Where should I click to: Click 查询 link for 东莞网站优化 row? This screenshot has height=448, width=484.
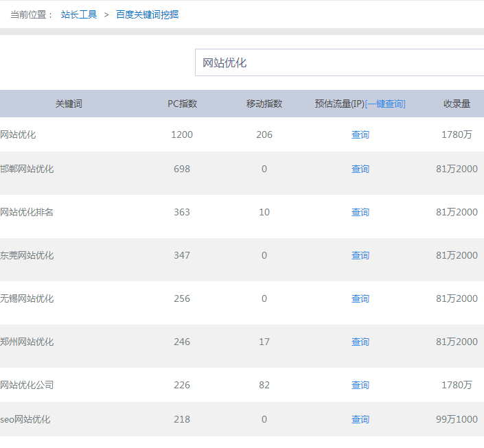pyautogui.click(x=360, y=256)
